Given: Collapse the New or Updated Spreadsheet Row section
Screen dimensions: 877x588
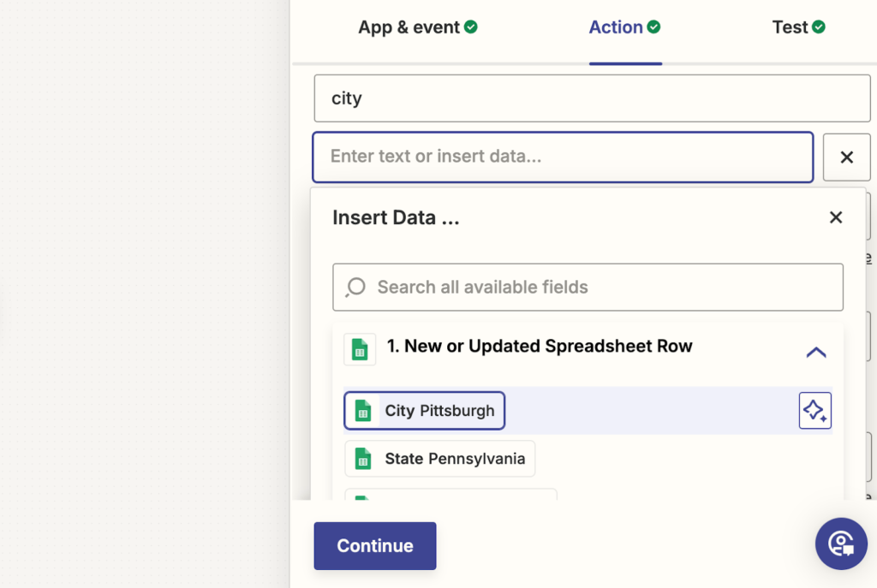Looking at the screenshot, I should coord(815,352).
